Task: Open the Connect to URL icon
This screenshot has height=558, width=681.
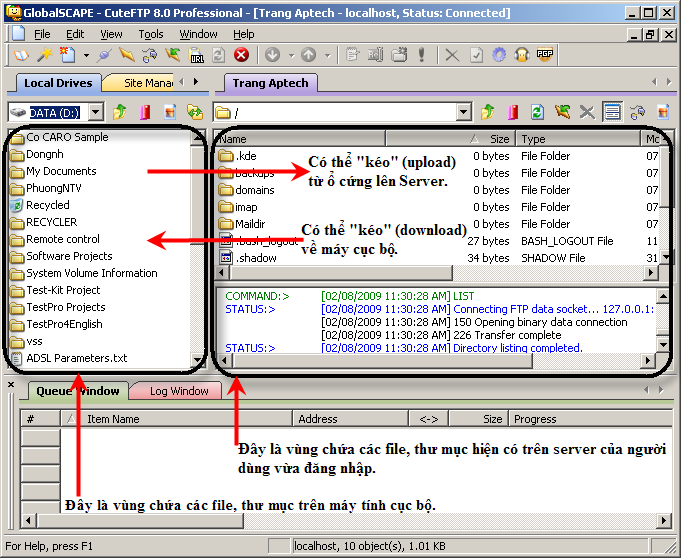Action: pos(196,55)
